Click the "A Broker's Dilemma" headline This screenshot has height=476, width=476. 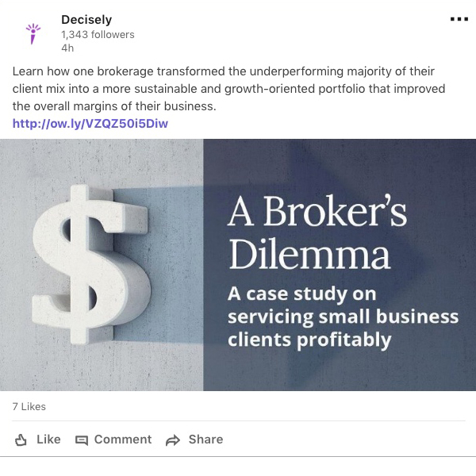[317, 234]
